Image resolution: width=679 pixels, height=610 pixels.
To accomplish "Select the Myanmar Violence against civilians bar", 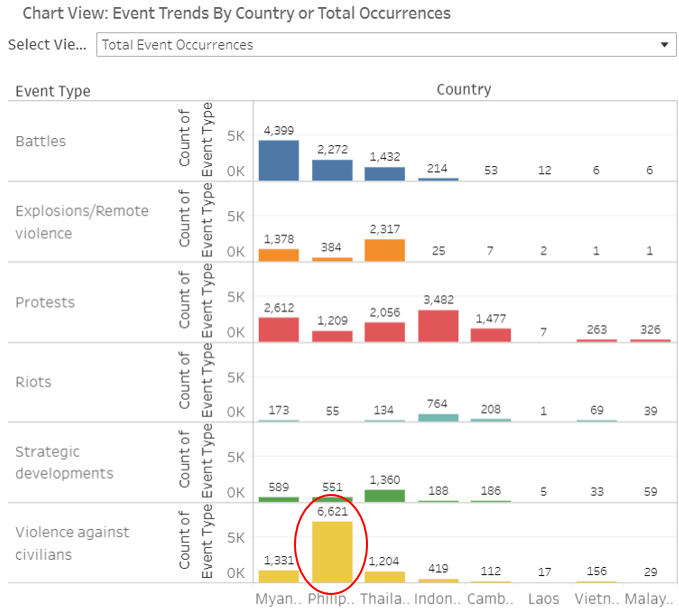I will pos(278,576).
